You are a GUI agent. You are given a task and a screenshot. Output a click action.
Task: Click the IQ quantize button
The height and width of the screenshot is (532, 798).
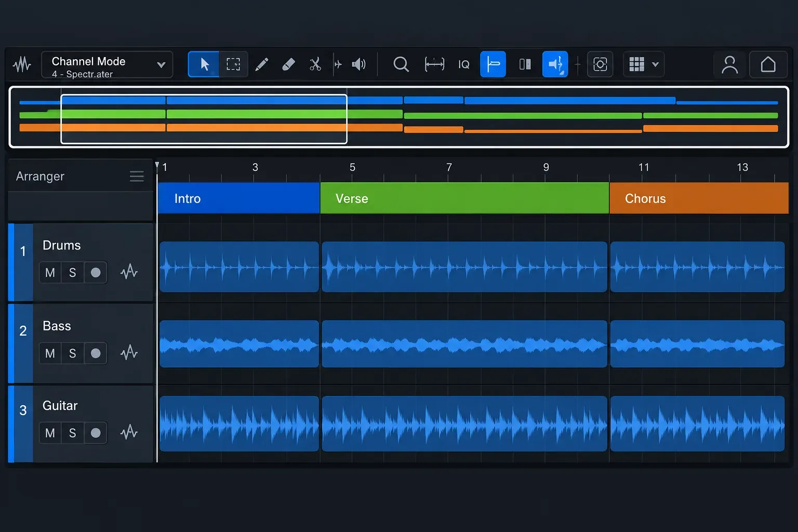click(x=464, y=64)
